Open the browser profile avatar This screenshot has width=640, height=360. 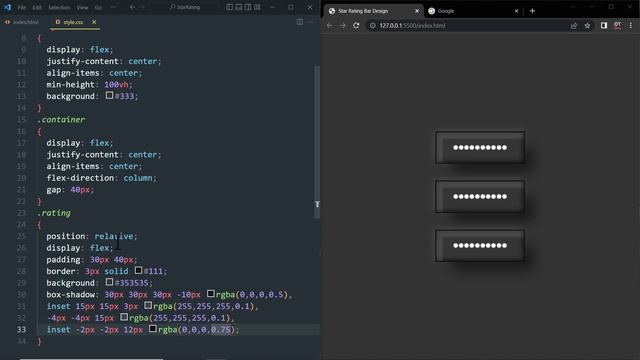618,25
